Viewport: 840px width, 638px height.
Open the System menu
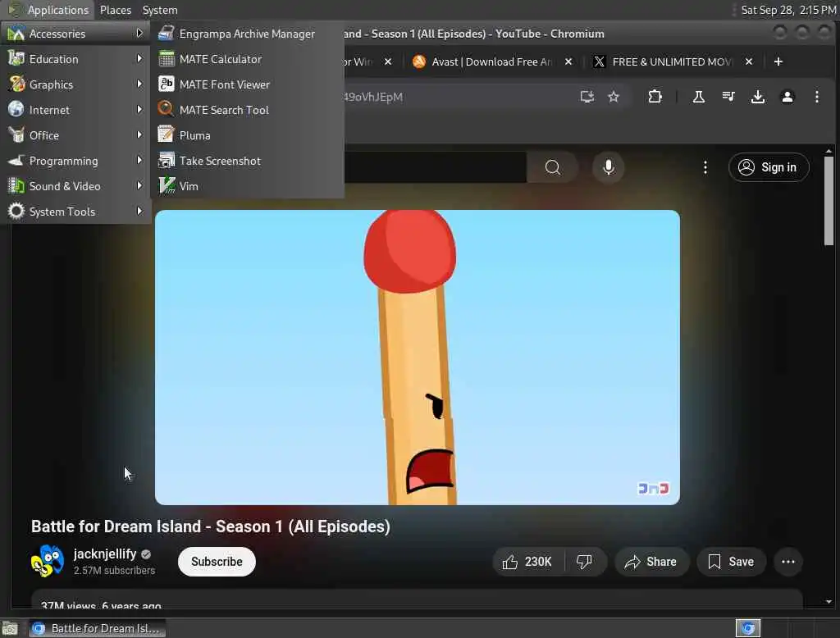click(160, 10)
